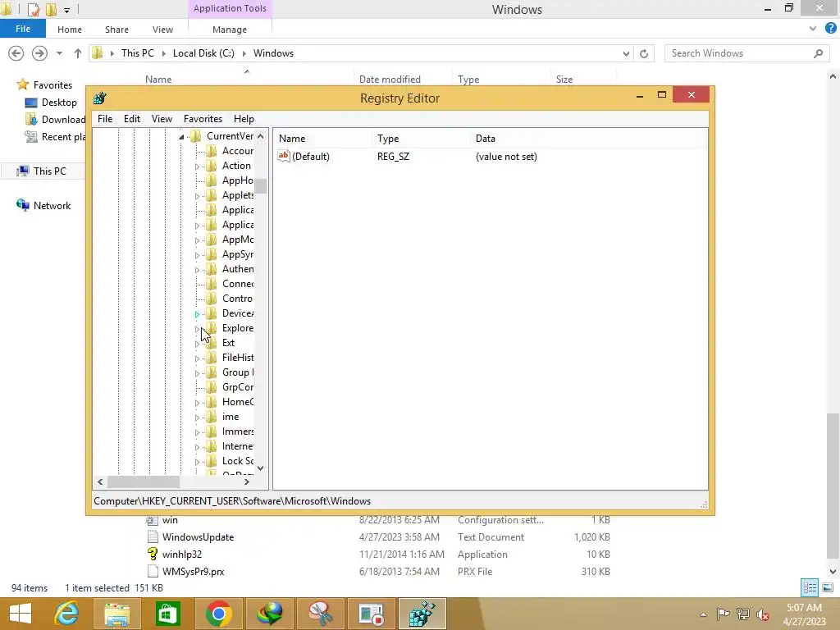840x630 pixels.
Task: Open the Registry Editor Help menu
Action: coord(244,119)
